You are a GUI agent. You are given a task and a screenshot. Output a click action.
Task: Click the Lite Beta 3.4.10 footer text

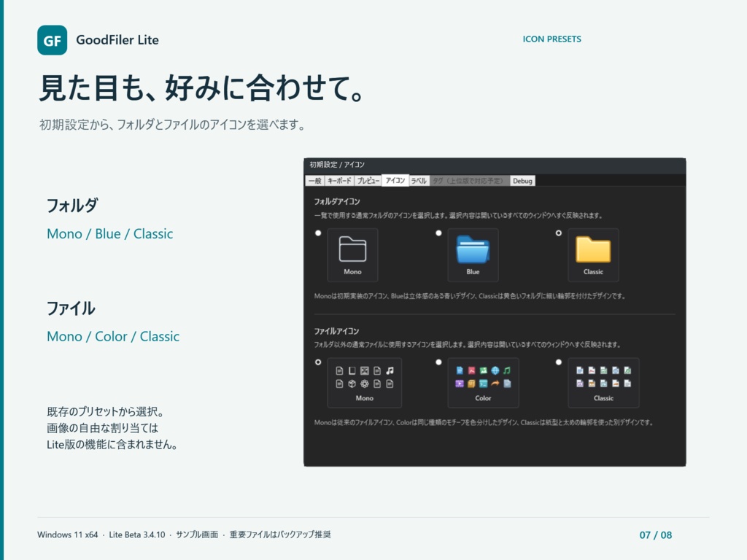[x=137, y=534]
